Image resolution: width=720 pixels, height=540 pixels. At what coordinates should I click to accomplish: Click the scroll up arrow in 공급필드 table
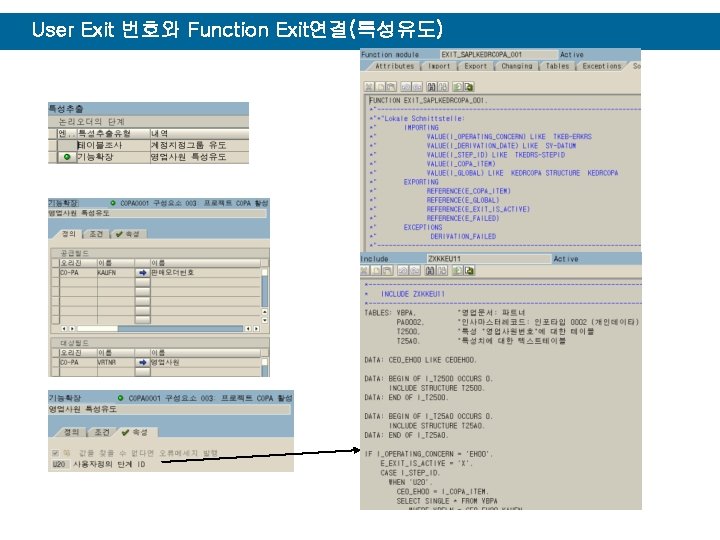point(264,311)
